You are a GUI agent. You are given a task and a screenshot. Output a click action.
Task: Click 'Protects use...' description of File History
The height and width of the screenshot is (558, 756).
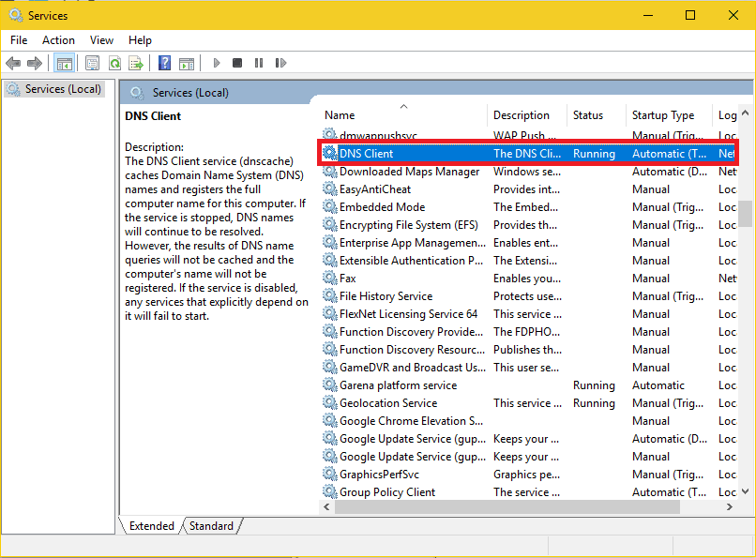(x=527, y=295)
